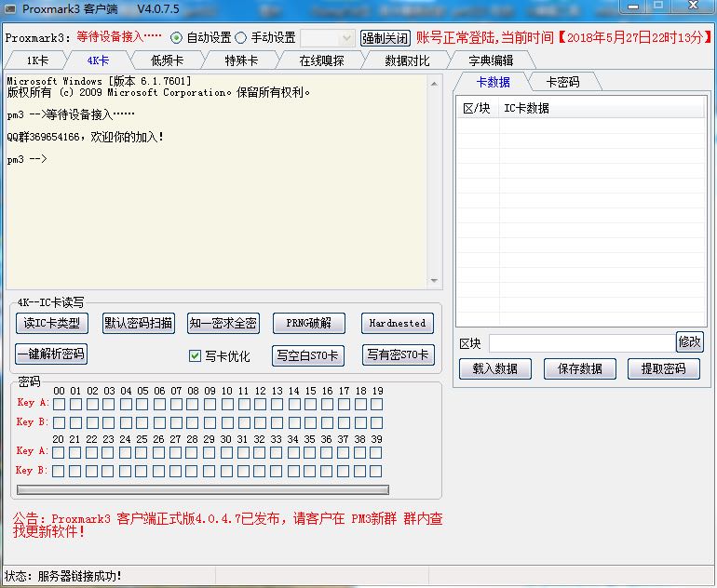Click 写空白S70卡 button

click(x=308, y=356)
